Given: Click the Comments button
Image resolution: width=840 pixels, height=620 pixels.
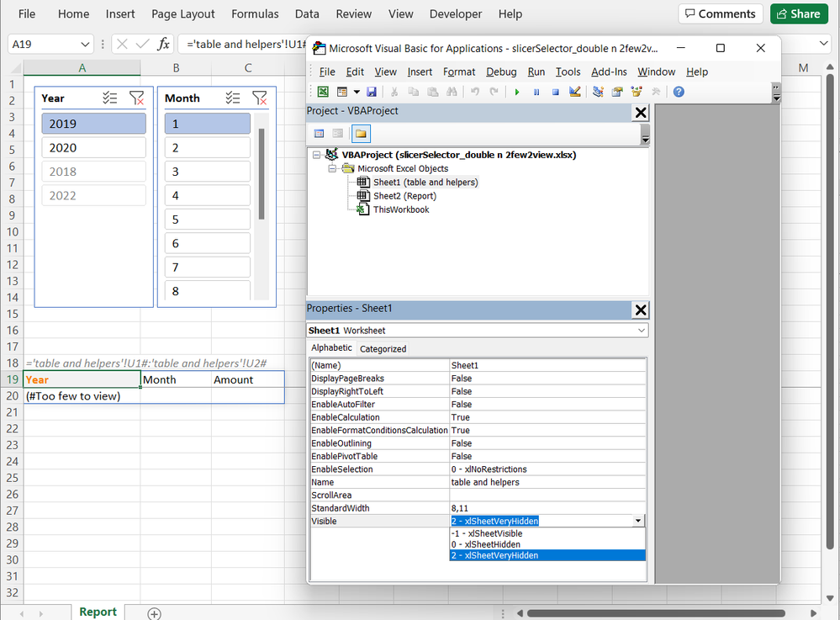Looking at the screenshot, I should pyautogui.click(x=721, y=14).
